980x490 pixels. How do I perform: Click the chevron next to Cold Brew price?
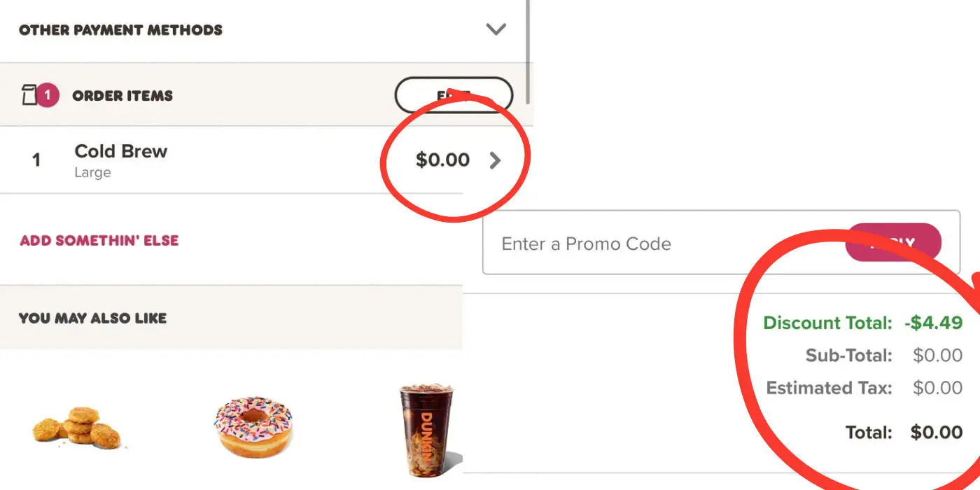click(495, 160)
